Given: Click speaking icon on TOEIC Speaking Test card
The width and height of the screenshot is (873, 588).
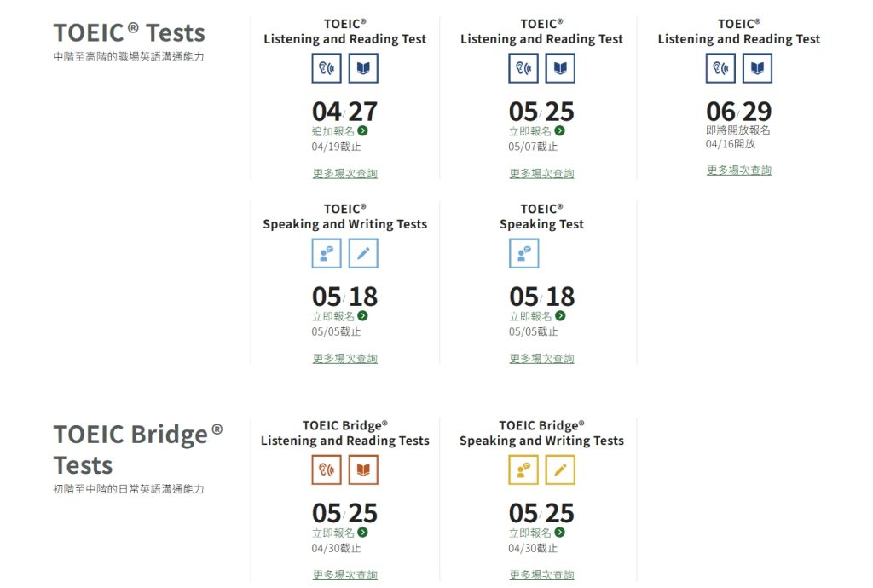Looking at the screenshot, I should [x=523, y=253].
